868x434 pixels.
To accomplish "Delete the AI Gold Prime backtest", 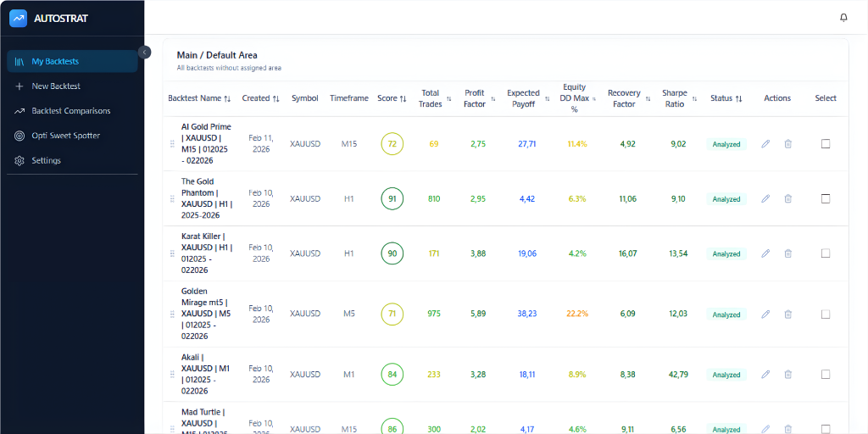I will [x=787, y=144].
